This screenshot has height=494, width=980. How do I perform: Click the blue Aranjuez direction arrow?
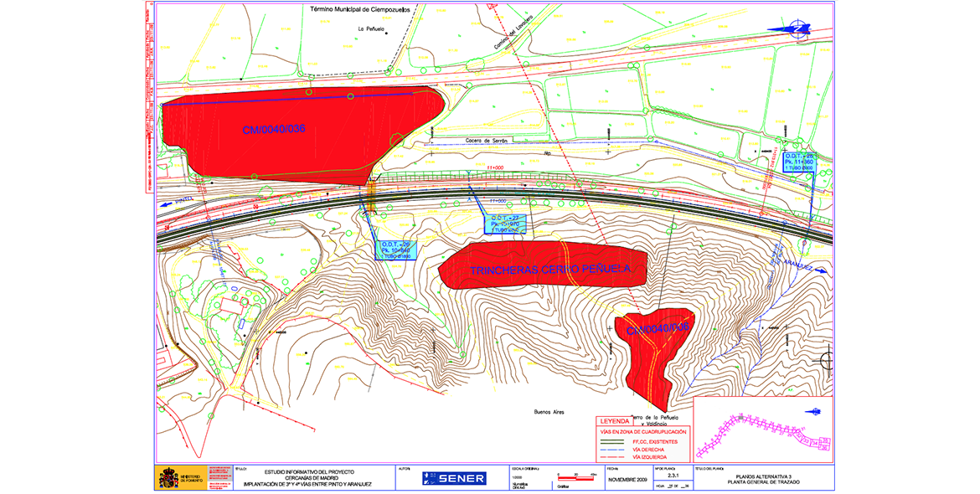(x=821, y=270)
